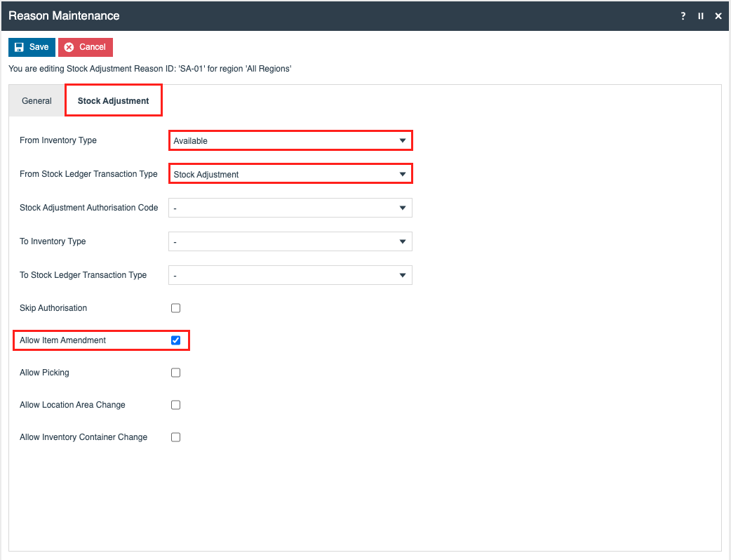
Task: Click the help question mark icon
Action: point(683,16)
